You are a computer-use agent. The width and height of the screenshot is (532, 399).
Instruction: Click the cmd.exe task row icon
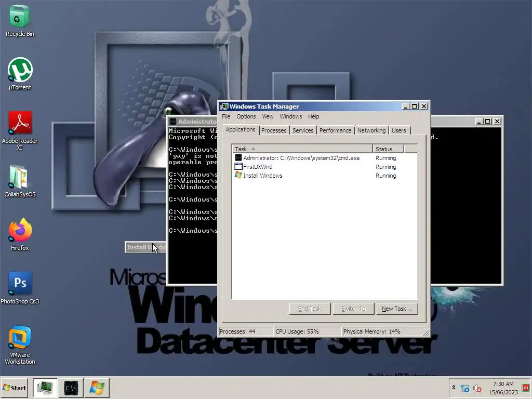[x=238, y=158]
